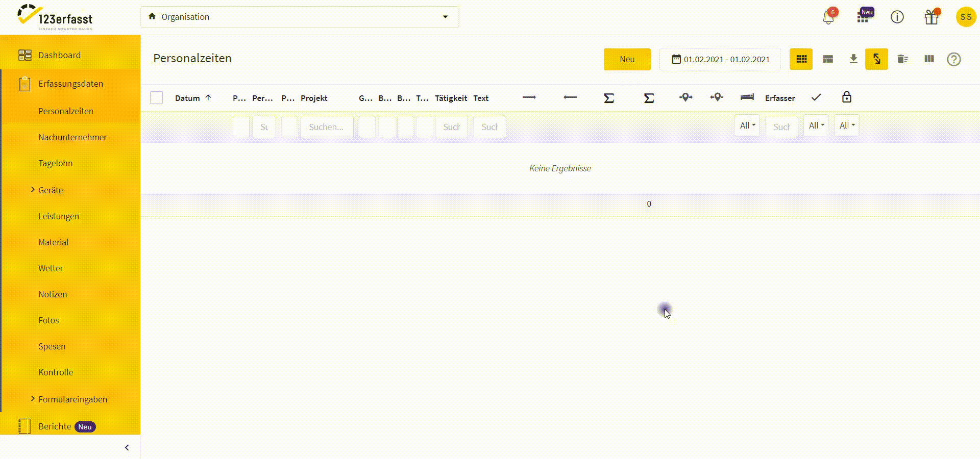This screenshot has width=980, height=459.
Task: Open the gift icon in the header
Action: (x=932, y=17)
